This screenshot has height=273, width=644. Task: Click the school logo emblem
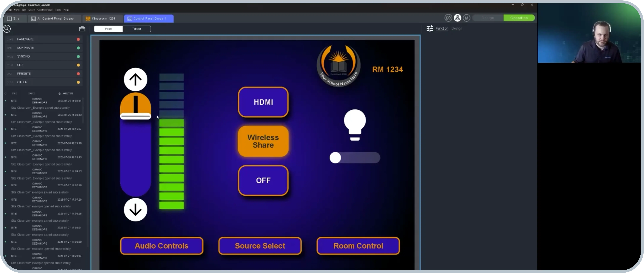click(338, 66)
